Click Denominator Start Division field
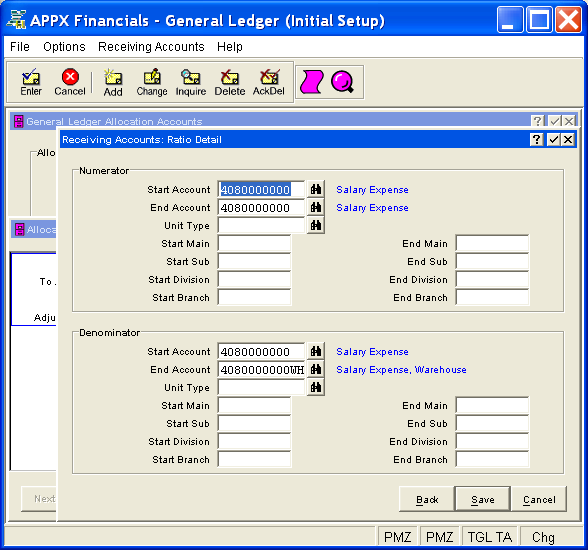The width and height of the screenshot is (588, 550). (254, 441)
